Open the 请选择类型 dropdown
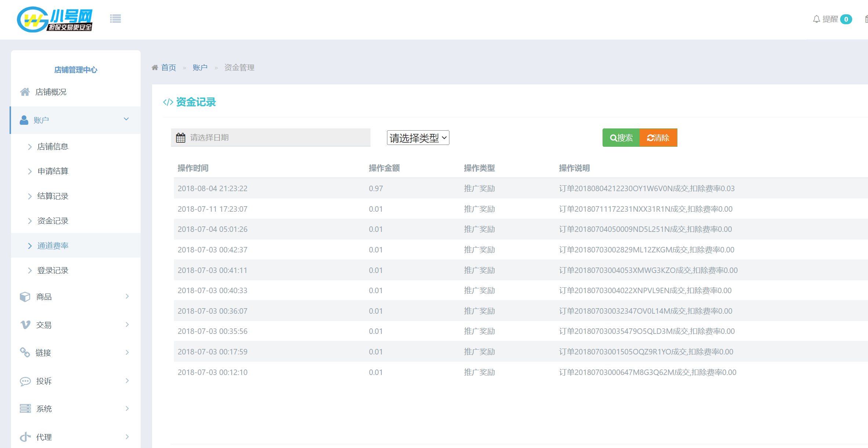This screenshot has width=868, height=448. tap(418, 138)
